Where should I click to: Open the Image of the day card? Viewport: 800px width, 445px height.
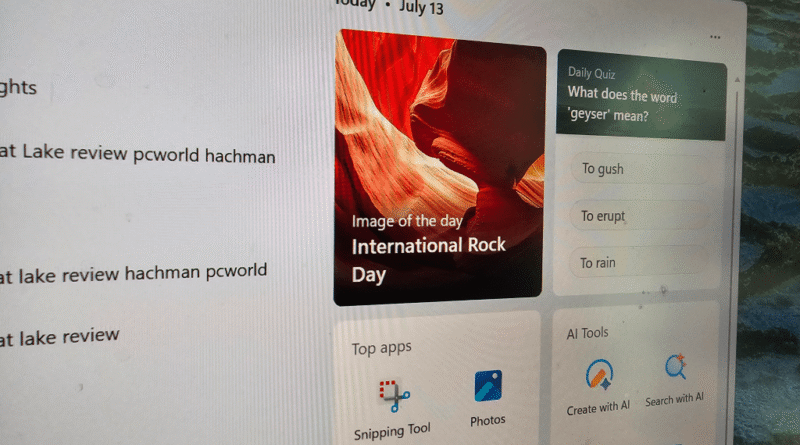[439, 167]
